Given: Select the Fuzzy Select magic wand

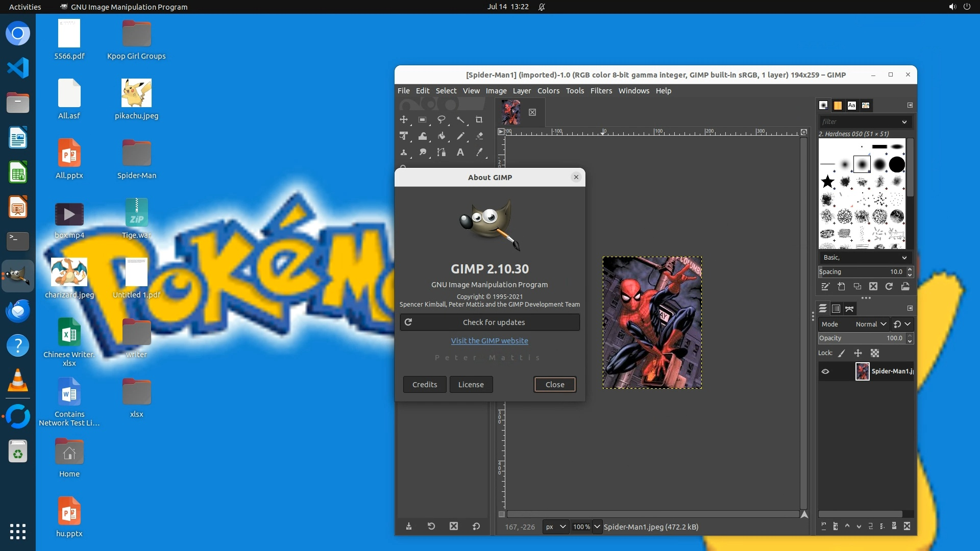Looking at the screenshot, I should (460, 119).
